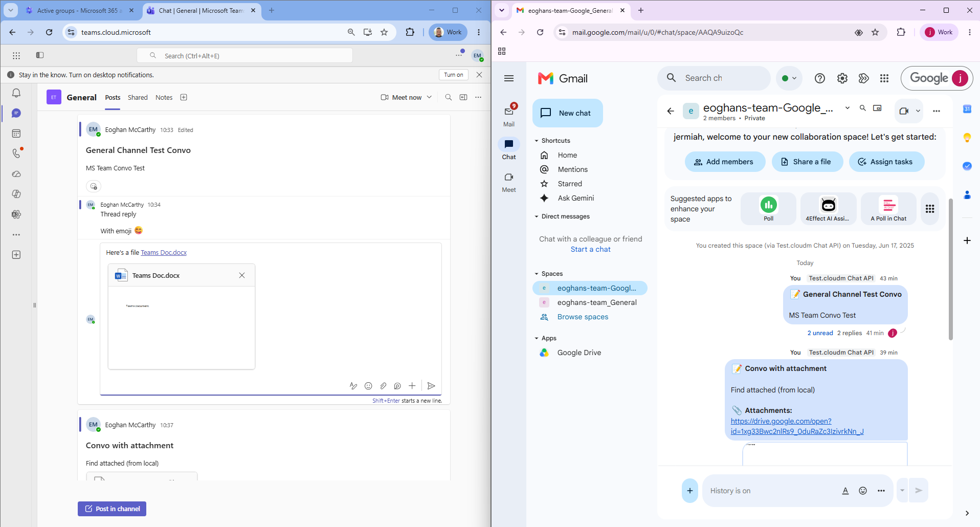This screenshot has width=980, height=527.
Task: Collapse the Spaces section
Action: (537, 274)
